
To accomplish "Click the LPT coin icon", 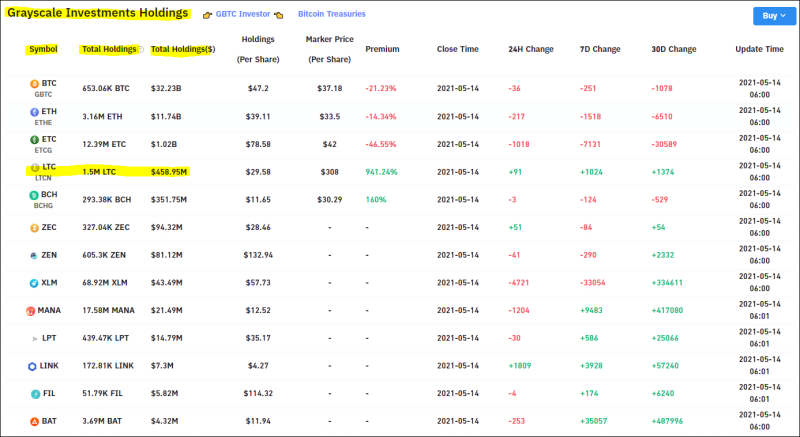I will (x=35, y=339).
